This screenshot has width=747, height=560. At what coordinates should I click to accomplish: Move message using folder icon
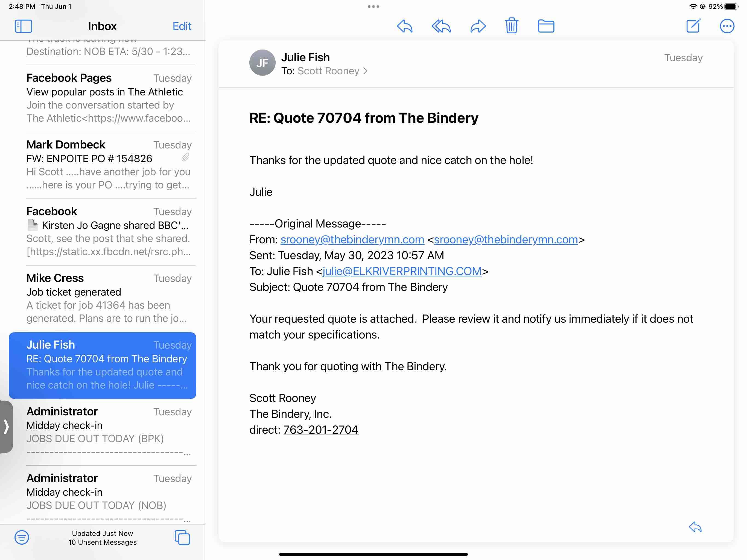[x=546, y=26]
